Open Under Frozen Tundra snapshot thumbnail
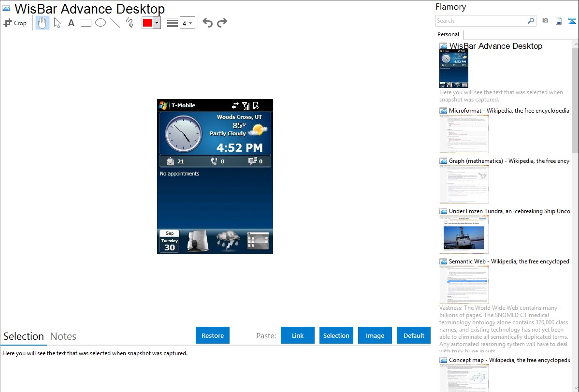 464,234
